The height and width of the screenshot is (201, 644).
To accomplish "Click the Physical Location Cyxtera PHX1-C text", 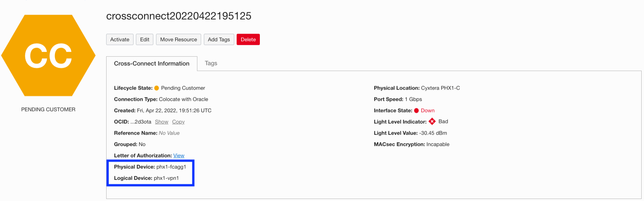I will [x=440, y=88].
